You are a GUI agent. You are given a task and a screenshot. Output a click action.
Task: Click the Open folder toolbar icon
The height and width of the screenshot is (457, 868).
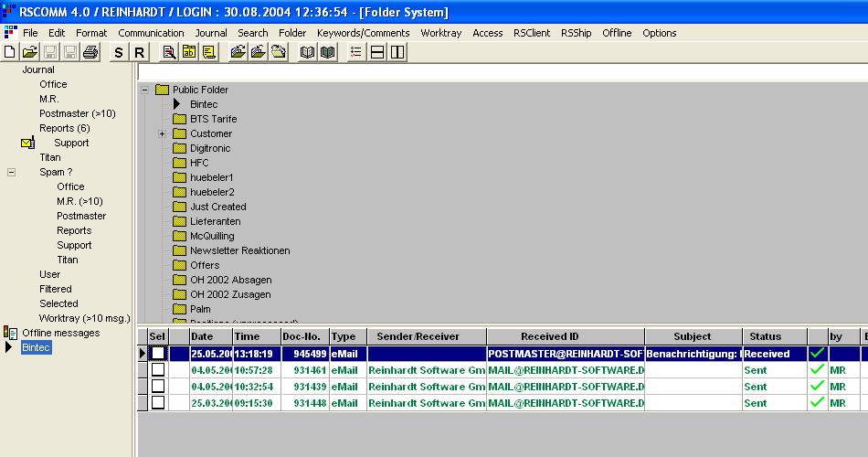click(x=29, y=53)
